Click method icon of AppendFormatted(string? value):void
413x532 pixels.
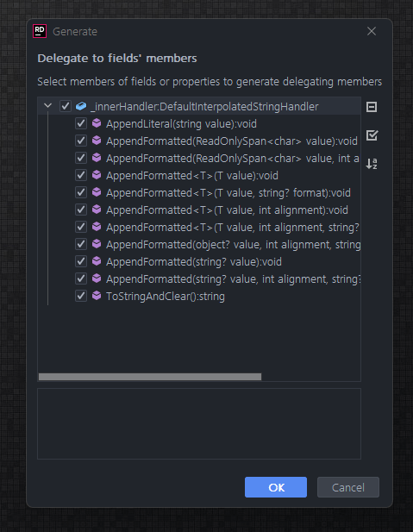pos(97,261)
